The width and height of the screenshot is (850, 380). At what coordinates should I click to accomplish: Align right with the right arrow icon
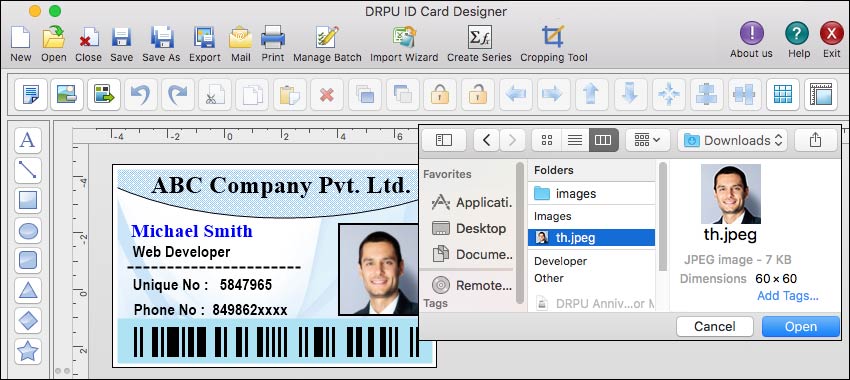coord(553,94)
